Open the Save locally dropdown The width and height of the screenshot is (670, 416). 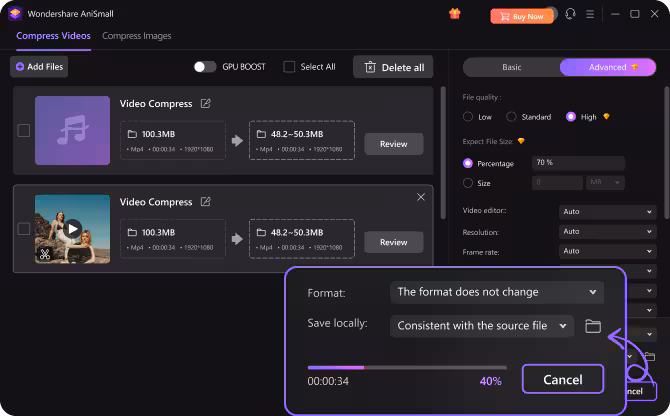coord(482,325)
